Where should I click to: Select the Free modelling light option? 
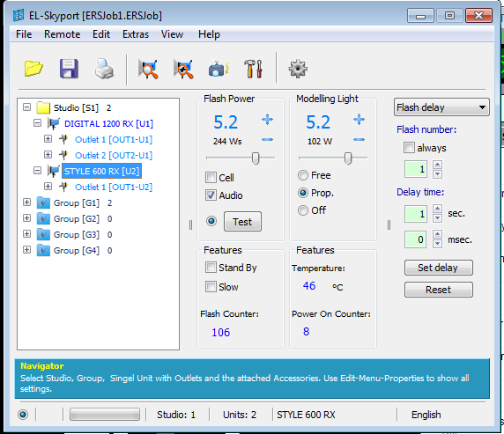303,175
